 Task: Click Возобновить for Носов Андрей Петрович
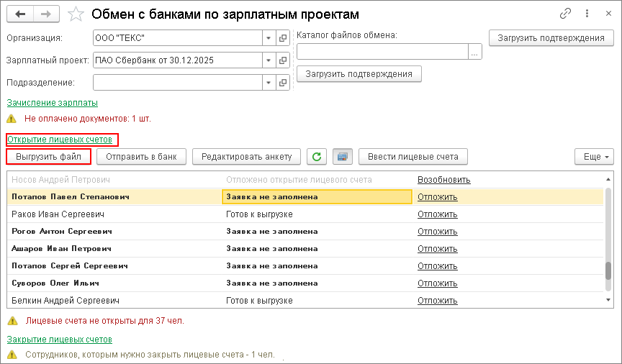click(443, 179)
